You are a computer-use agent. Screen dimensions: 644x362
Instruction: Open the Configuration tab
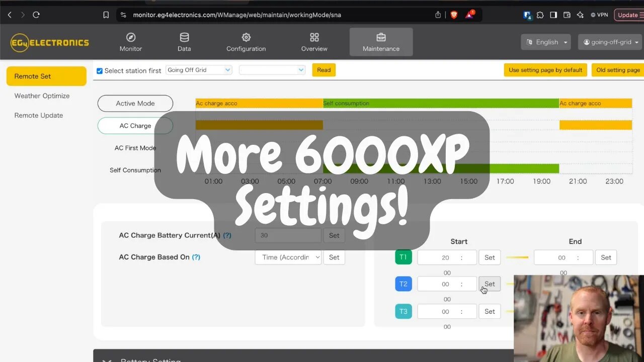pyautogui.click(x=246, y=42)
